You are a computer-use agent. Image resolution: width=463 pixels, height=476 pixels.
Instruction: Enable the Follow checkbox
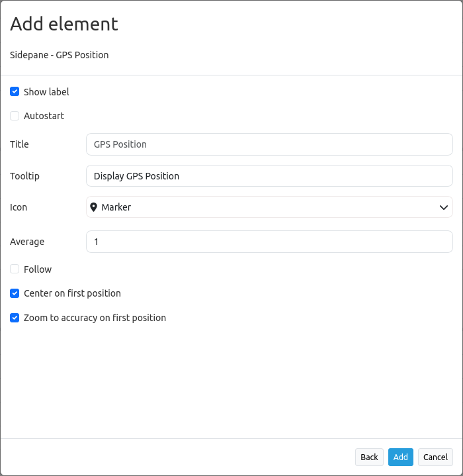pyautogui.click(x=15, y=269)
